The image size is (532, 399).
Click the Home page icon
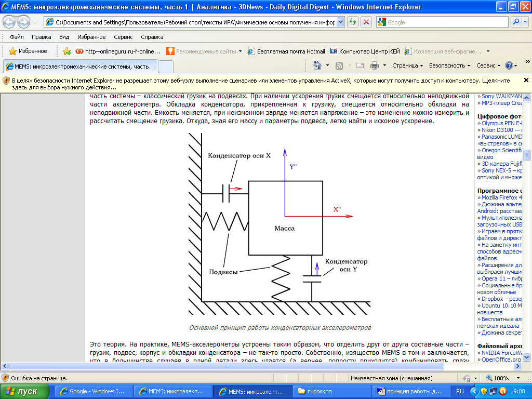[317, 65]
